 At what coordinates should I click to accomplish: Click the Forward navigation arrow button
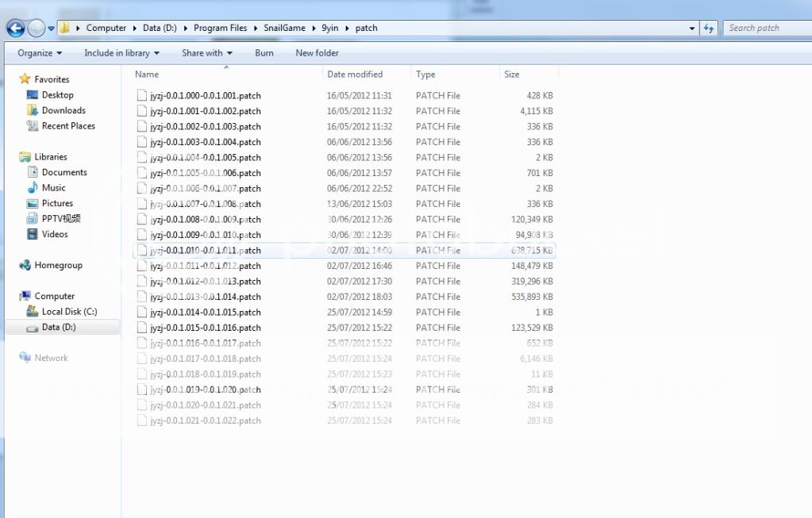pyautogui.click(x=37, y=29)
